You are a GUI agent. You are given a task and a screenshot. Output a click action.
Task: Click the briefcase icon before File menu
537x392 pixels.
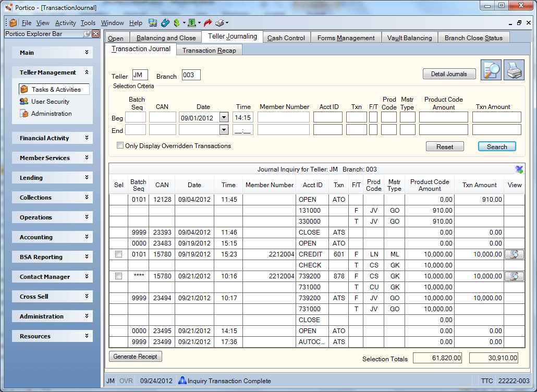13,23
